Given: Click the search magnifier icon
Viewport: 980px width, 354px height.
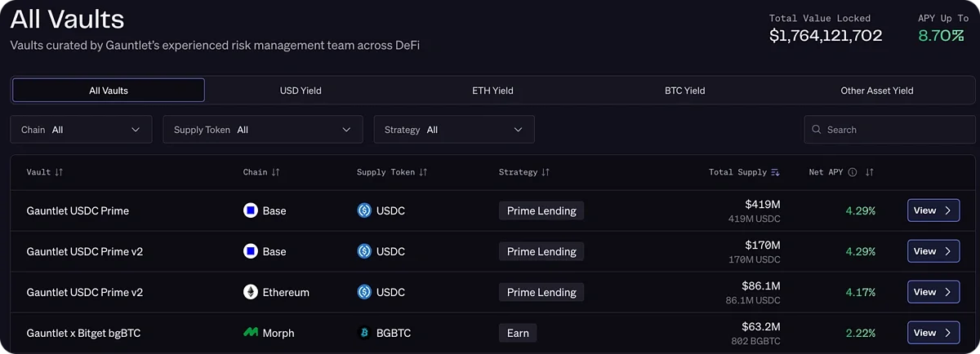Looking at the screenshot, I should (x=817, y=130).
